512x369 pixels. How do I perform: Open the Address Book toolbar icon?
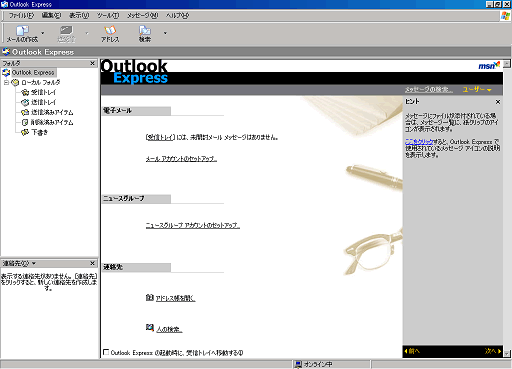110,31
